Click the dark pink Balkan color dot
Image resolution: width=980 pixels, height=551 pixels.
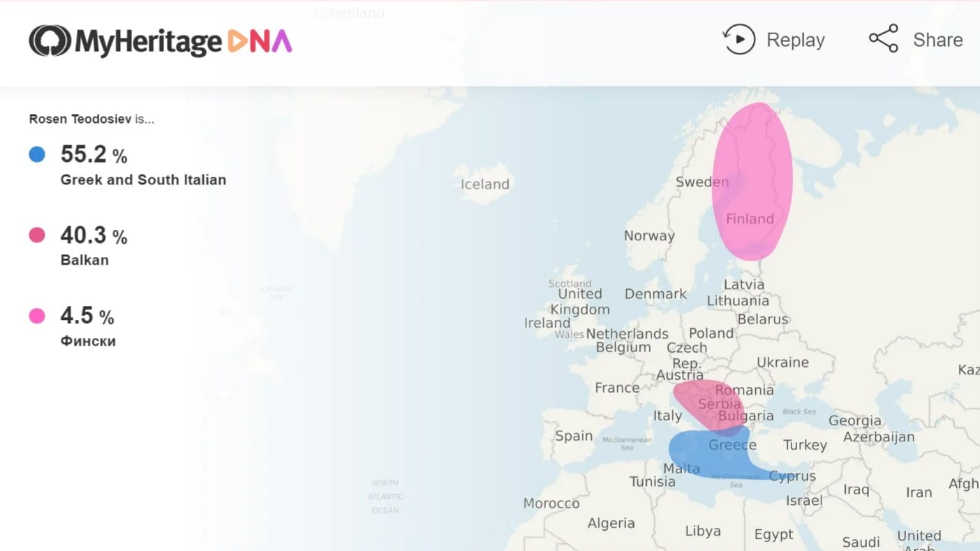point(37,235)
